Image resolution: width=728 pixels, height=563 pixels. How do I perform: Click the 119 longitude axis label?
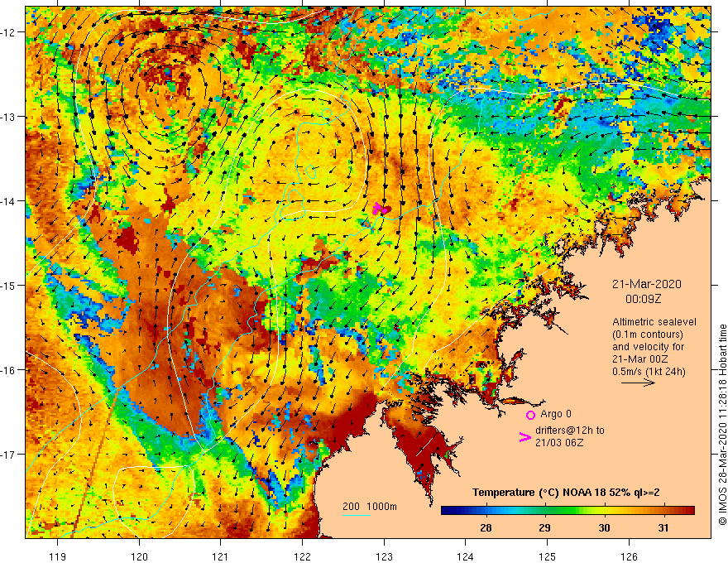58,556
